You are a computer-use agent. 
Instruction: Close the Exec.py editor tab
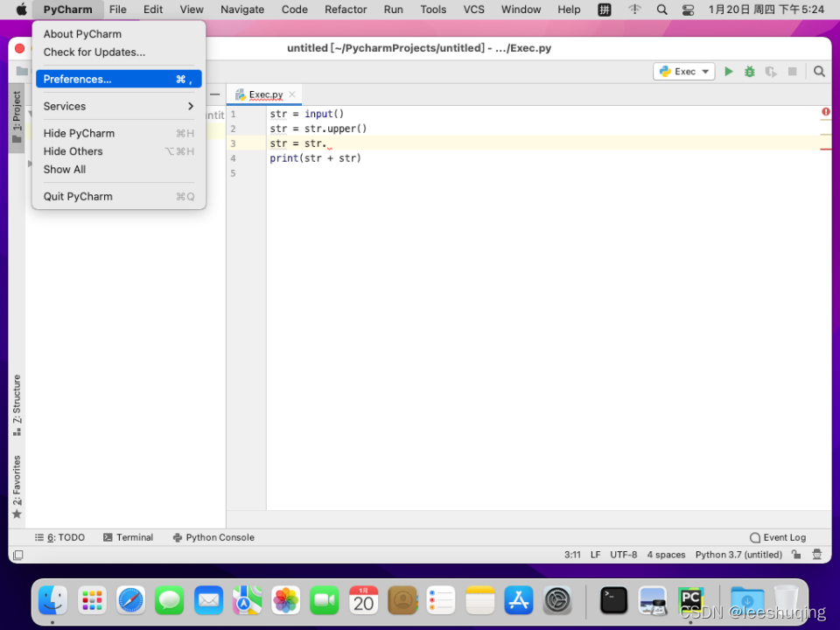coord(292,94)
